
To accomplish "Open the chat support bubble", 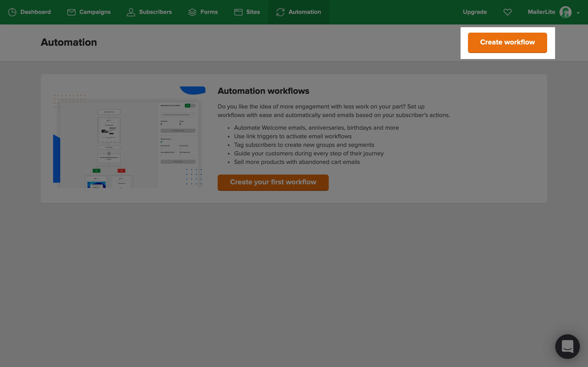I will click(x=567, y=346).
